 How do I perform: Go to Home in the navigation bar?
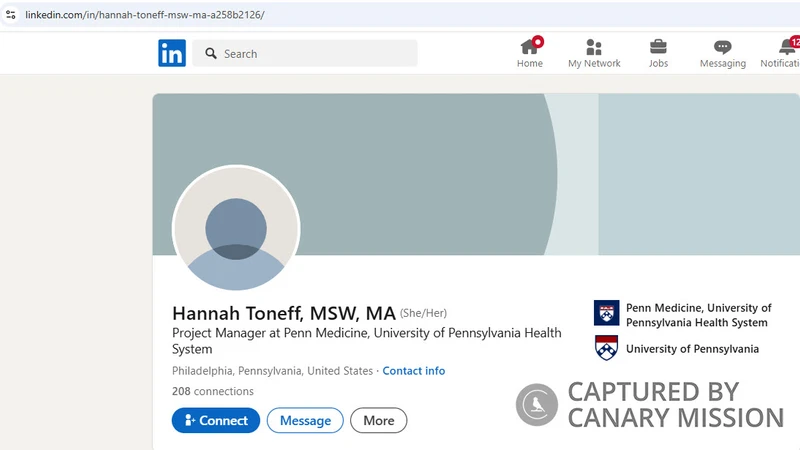pos(530,53)
